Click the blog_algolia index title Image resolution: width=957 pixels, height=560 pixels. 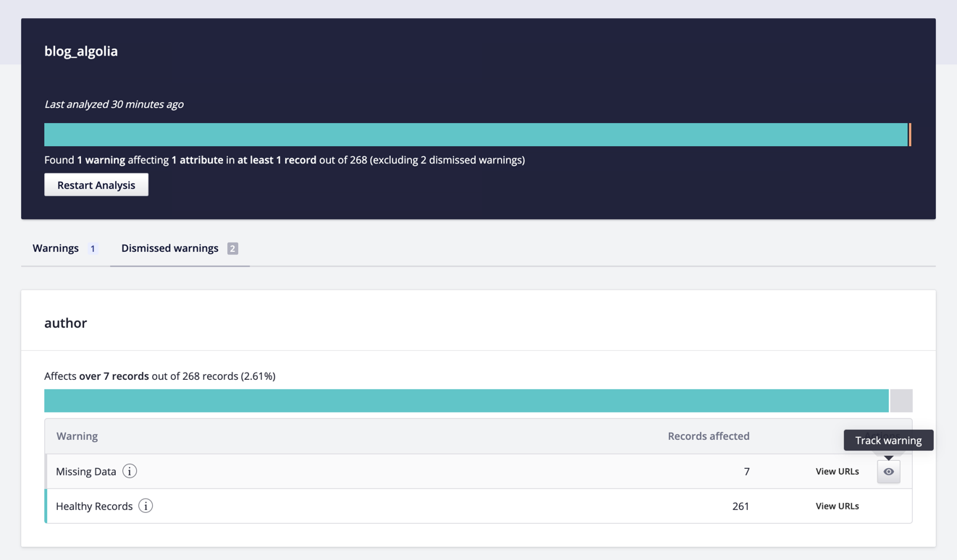click(81, 51)
